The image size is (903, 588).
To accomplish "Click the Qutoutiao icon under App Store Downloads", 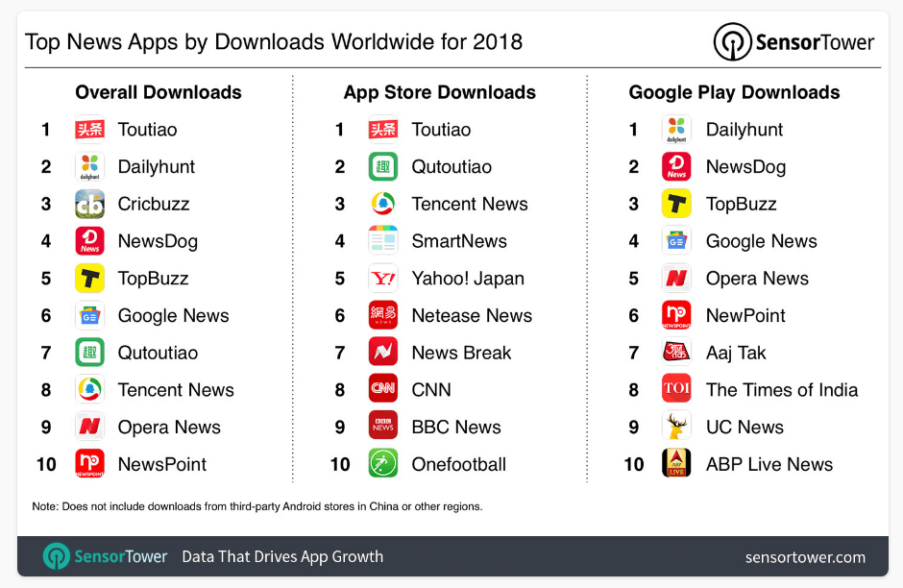I will pos(383,167).
